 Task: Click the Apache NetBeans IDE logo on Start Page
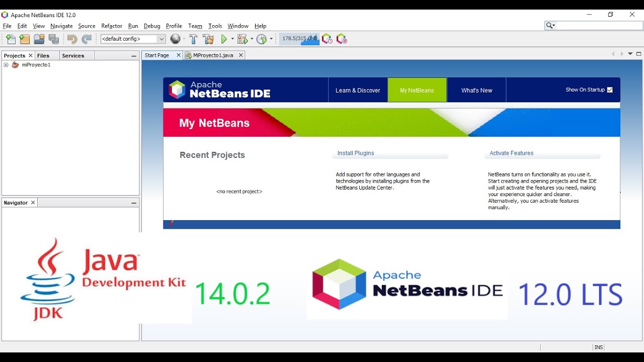[220, 89]
